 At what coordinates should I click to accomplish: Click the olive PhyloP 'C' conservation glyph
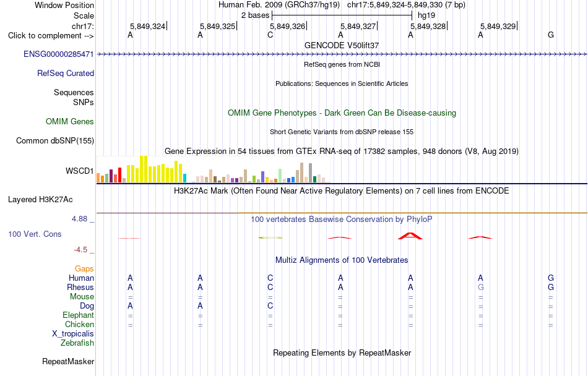[270, 237]
